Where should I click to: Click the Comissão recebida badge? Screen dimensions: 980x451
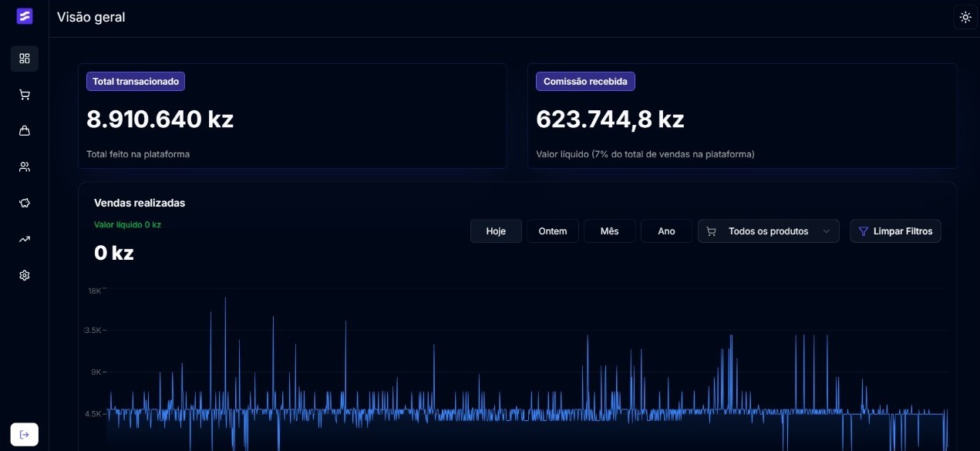(585, 82)
